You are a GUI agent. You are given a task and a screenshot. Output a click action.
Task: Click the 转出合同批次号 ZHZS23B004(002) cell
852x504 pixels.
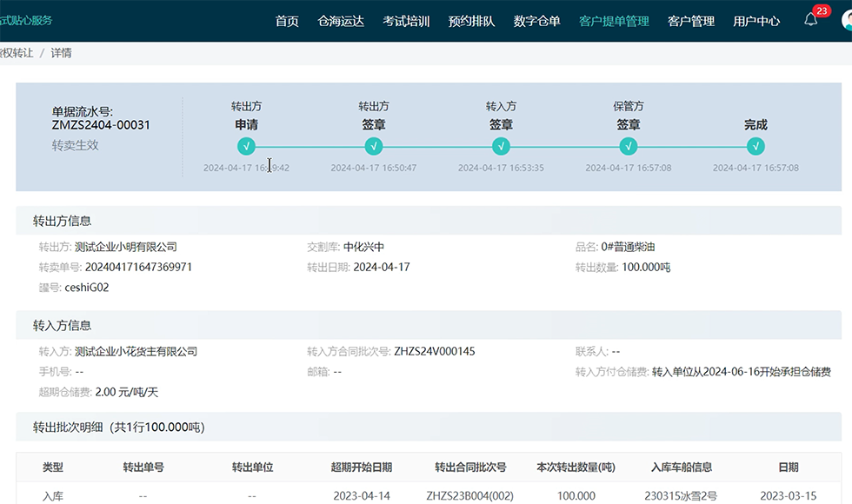[x=470, y=496]
